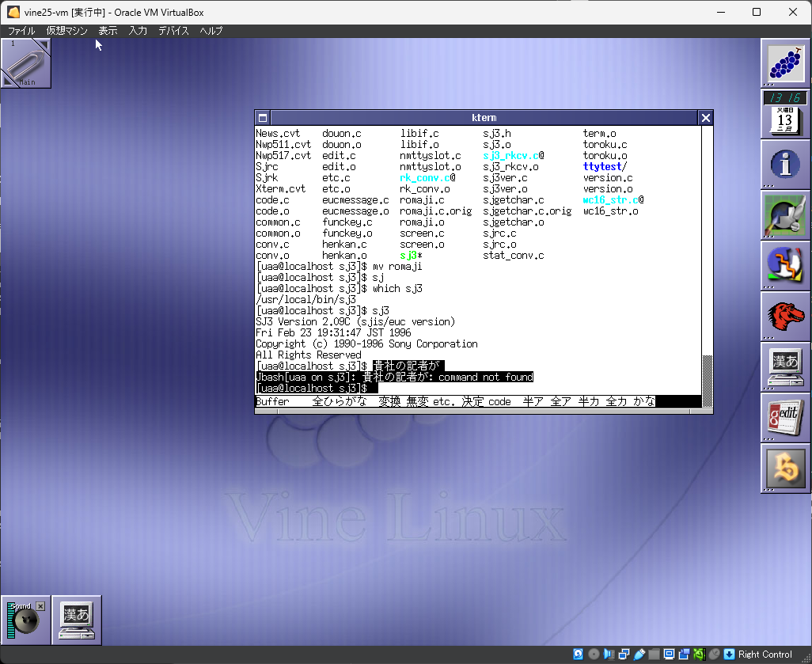Open the 仮想マシン menu
This screenshot has width=812, height=664.
click(x=66, y=31)
